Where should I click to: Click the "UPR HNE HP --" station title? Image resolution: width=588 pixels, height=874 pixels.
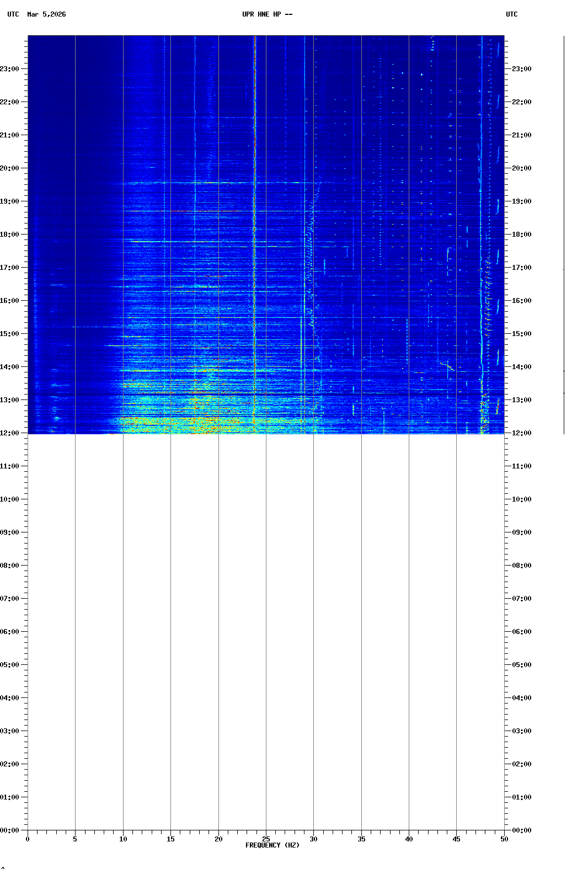pyautogui.click(x=267, y=14)
